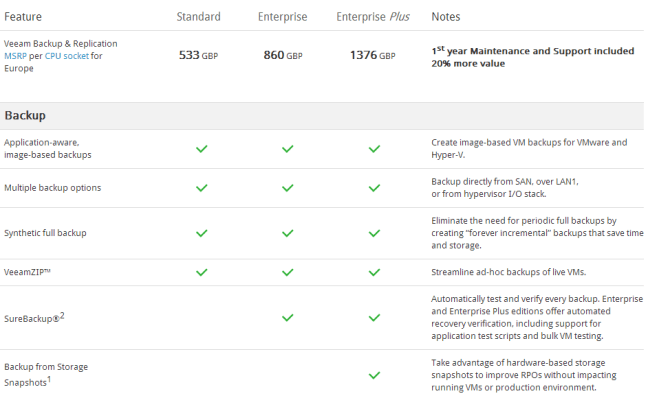Viewport: 648px width, 398px height.
Task: Click the note 'Streamline ad-hoc backups of live VMs'
Action: point(509,272)
